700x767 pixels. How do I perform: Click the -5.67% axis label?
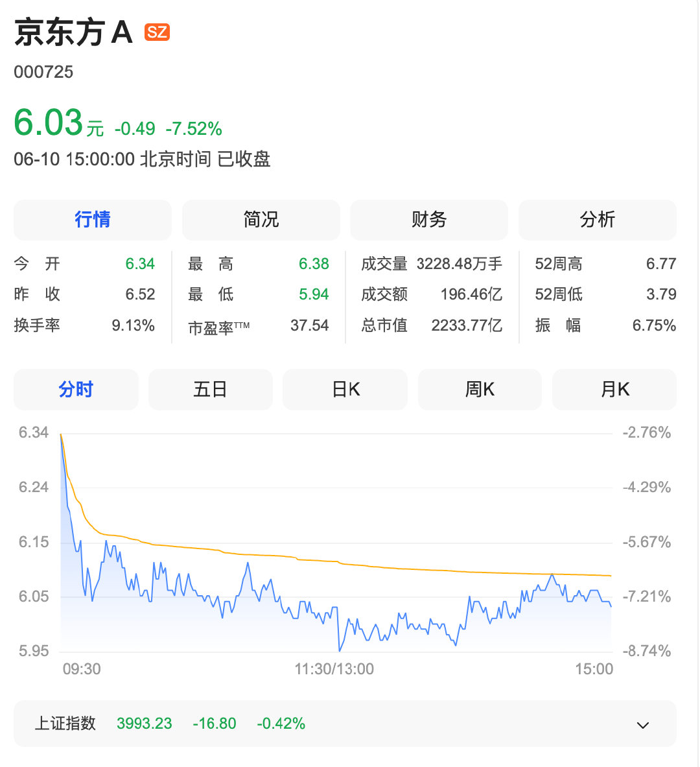(x=647, y=542)
